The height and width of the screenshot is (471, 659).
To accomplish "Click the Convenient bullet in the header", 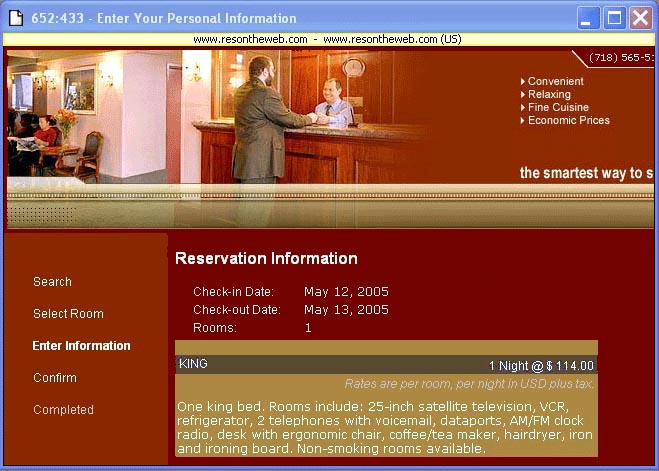I will pyautogui.click(x=555, y=82).
